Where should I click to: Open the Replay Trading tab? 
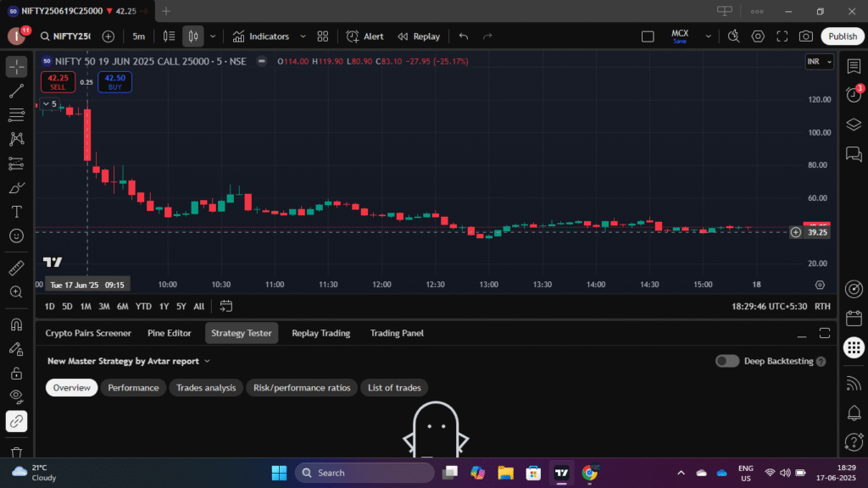321,333
